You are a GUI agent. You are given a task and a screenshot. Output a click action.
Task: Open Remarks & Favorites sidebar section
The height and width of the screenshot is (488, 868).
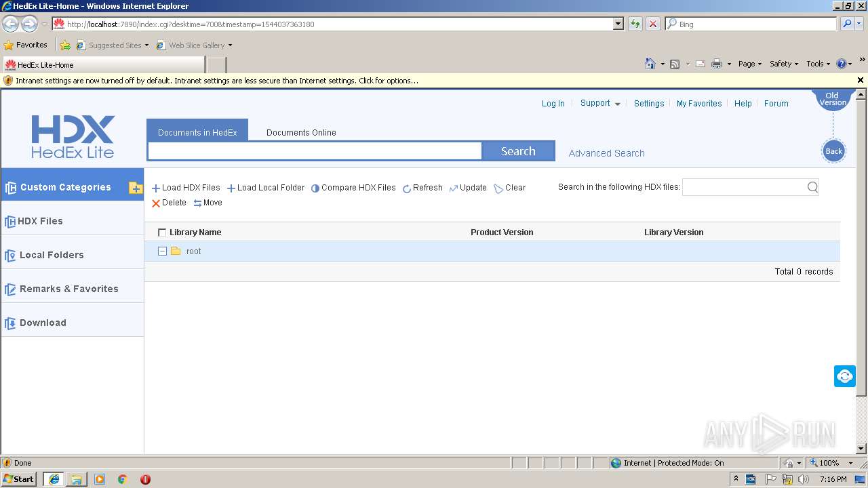click(x=73, y=289)
